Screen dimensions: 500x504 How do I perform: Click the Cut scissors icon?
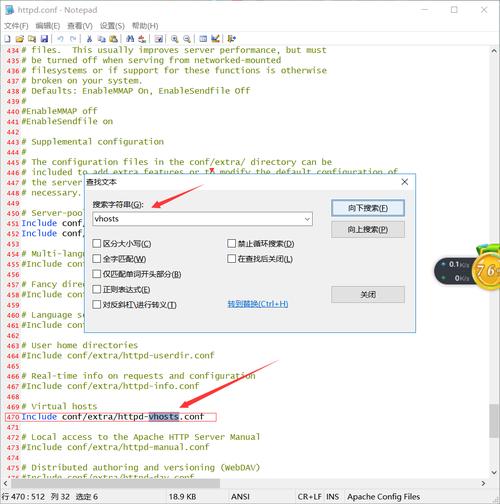click(89, 39)
